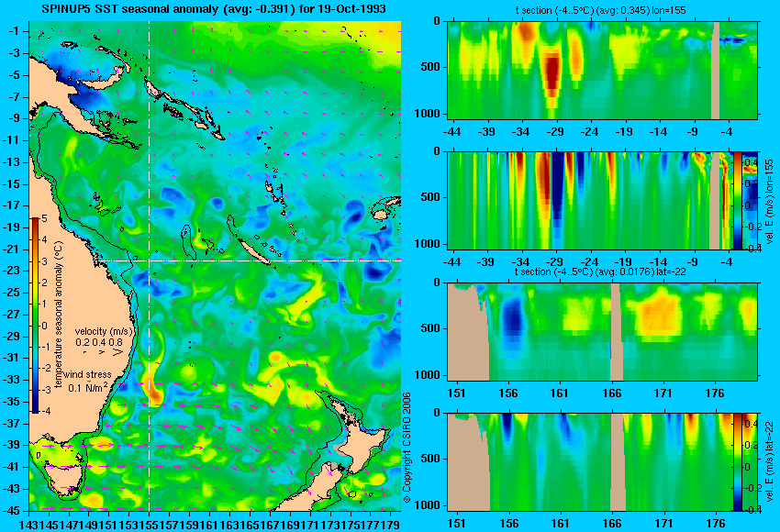
Task: Click depth label '500' on top lon=155 section
Action: [431, 67]
